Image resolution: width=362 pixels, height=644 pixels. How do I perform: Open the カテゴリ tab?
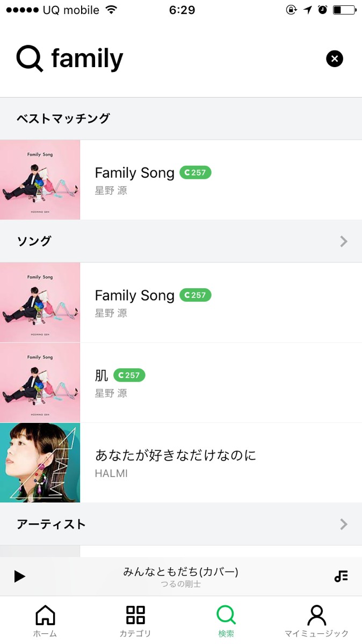tap(135, 621)
